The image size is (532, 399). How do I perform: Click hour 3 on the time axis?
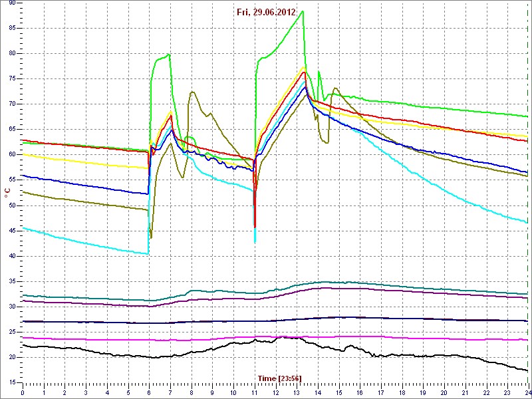86,392
